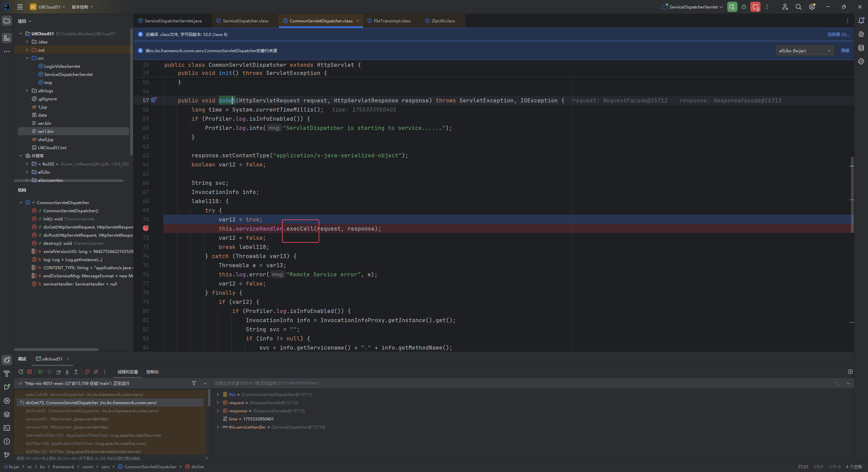Screen dimensions: 868x472
Task: Stop the debug session with red square
Action: (x=29, y=372)
